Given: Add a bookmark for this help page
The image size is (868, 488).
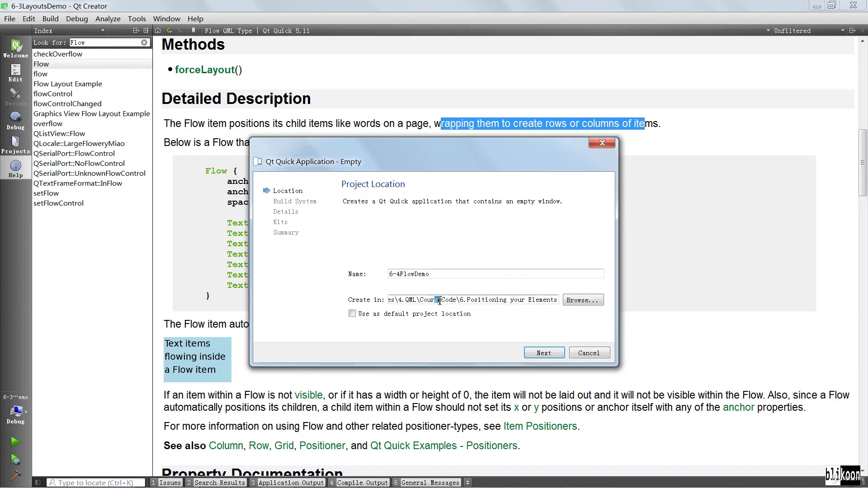Looking at the screenshot, I should click(x=193, y=31).
